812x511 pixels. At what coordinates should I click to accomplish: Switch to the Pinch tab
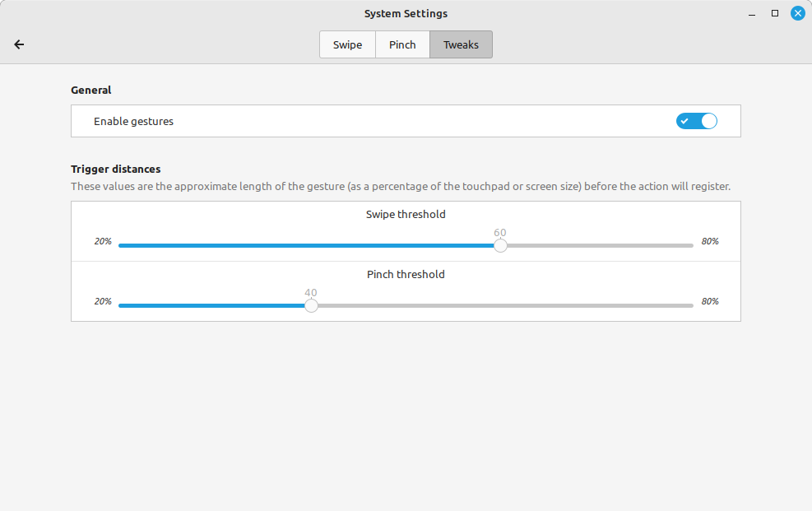point(402,44)
